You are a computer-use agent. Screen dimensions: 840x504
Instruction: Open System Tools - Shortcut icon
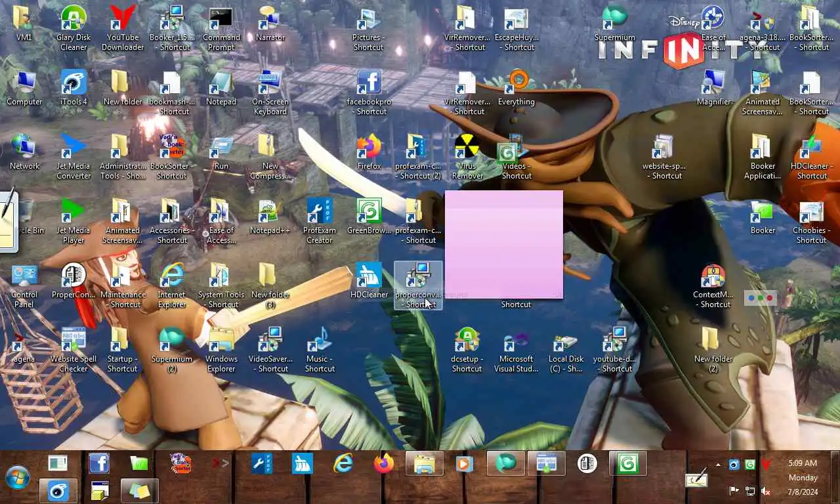pyautogui.click(x=221, y=285)
